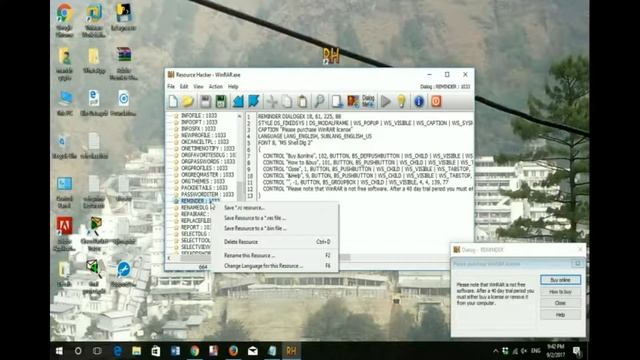
Task: Click the Paste clipboard toolbar icon
Action: coord(302,101)
